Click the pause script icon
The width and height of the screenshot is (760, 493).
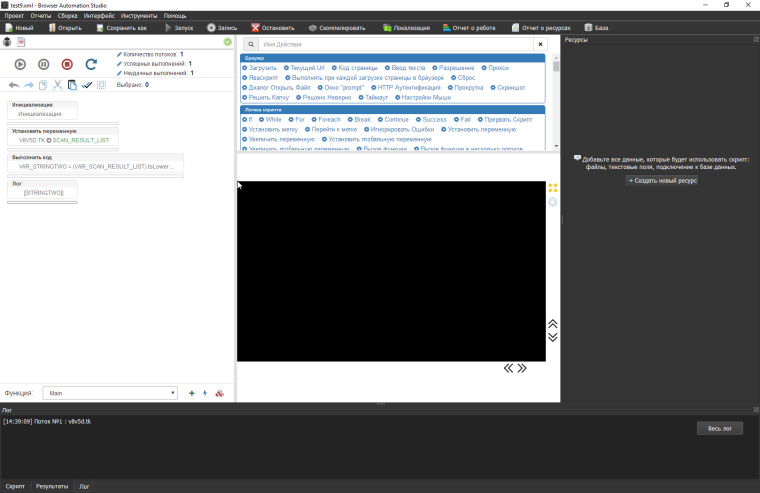click(43, 64)
